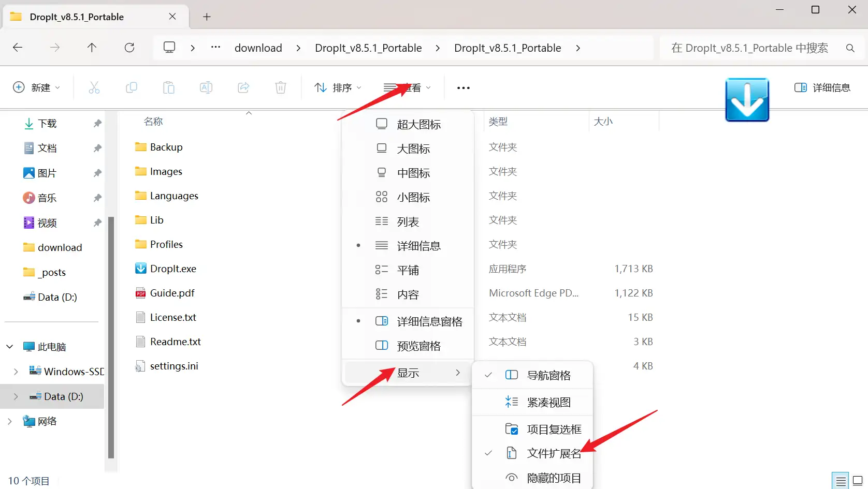Choose 预览窗格 in view menu
868x489 pixels.
[x=418, y=346]
